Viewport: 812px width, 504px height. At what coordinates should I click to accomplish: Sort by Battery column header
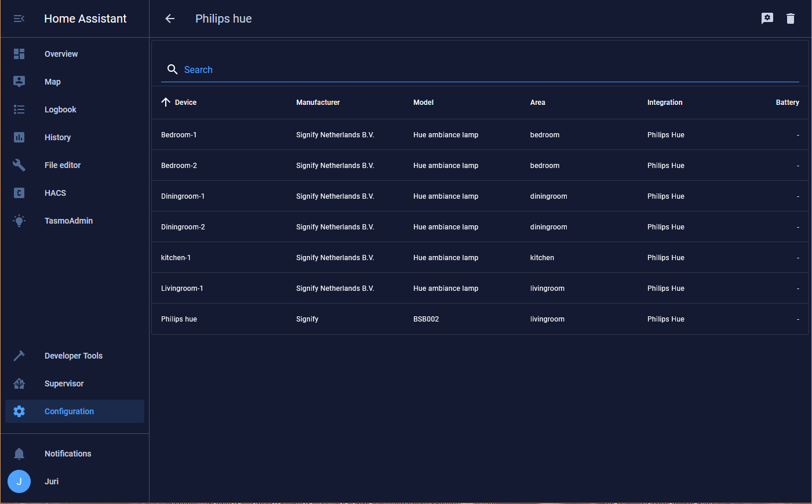(x=787, y=102)
